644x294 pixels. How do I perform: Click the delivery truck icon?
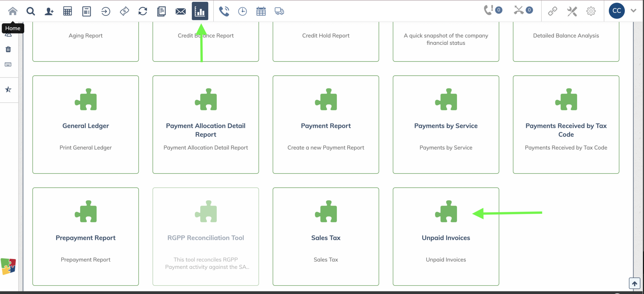279,11
